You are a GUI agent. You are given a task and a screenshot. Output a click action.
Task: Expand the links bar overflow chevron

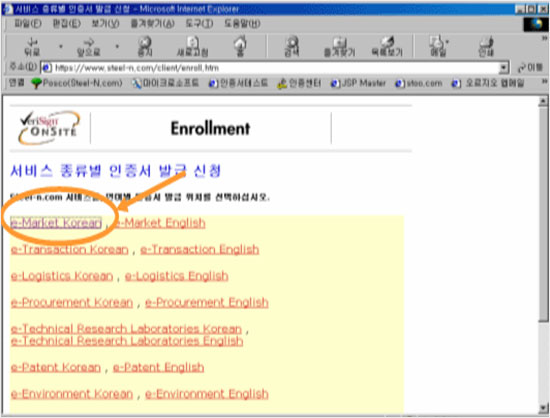[544, 82]
